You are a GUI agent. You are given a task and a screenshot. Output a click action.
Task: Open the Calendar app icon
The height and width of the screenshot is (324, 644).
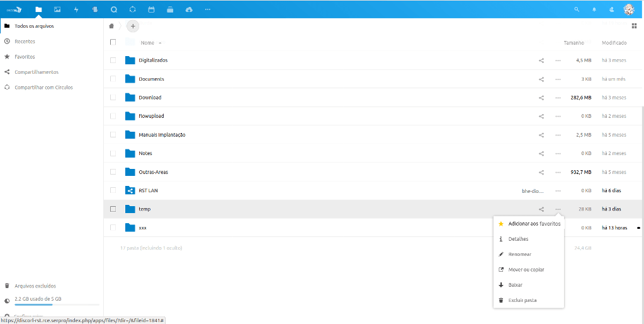pyautogui.click(x=151, y=9)
